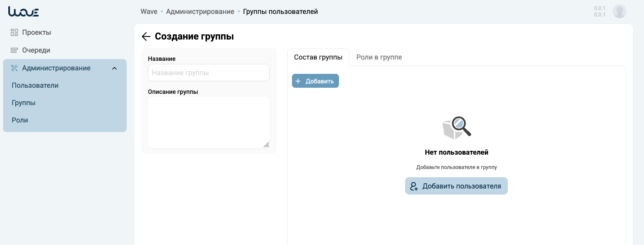The height and width of the screenshot is (245, 644).
Task: Focus the Название группы input field
Action: coord(209,73)
